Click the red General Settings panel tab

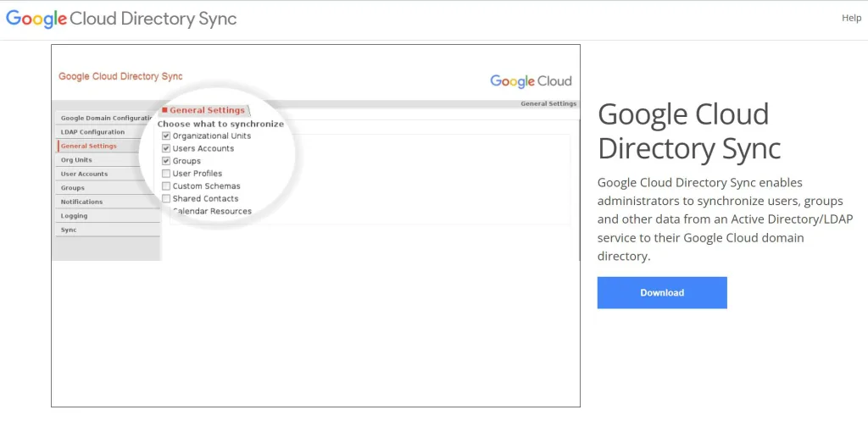click(203, 110)
